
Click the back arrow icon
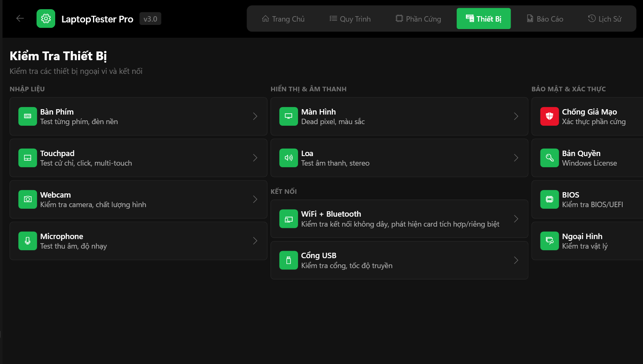[20, 18]
